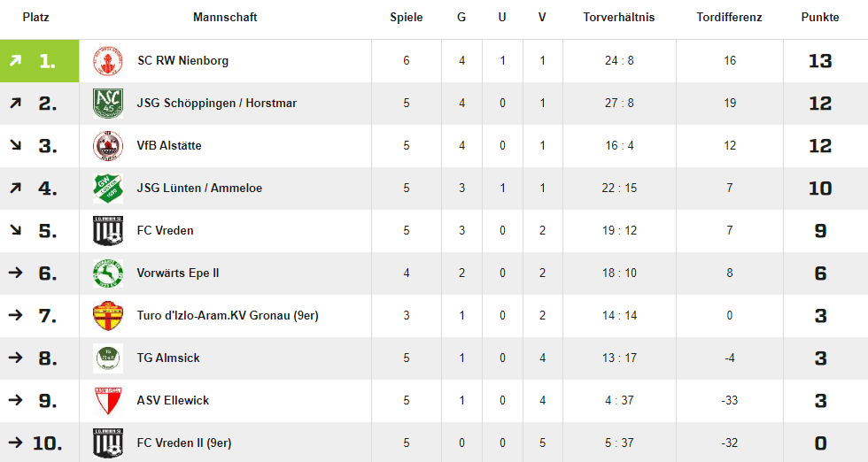This screenshot has height=462, width=868.
Task: Click the Torverhältnis column header
Action: (619, 17)
